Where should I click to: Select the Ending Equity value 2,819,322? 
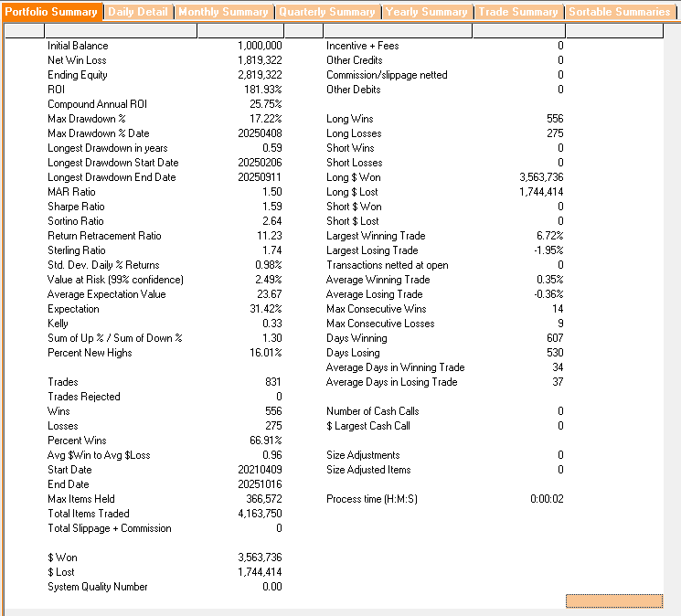[259, 75]
